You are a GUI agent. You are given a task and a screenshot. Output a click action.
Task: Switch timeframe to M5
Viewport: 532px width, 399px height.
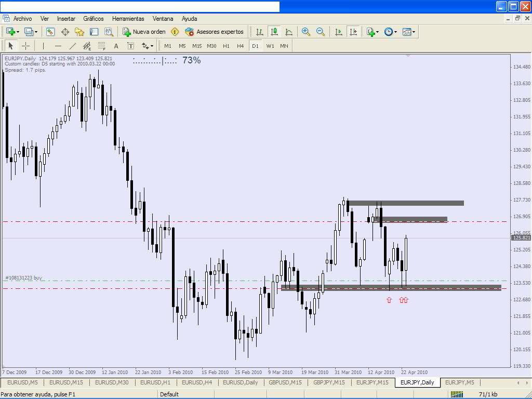click(x=182, y=46)
